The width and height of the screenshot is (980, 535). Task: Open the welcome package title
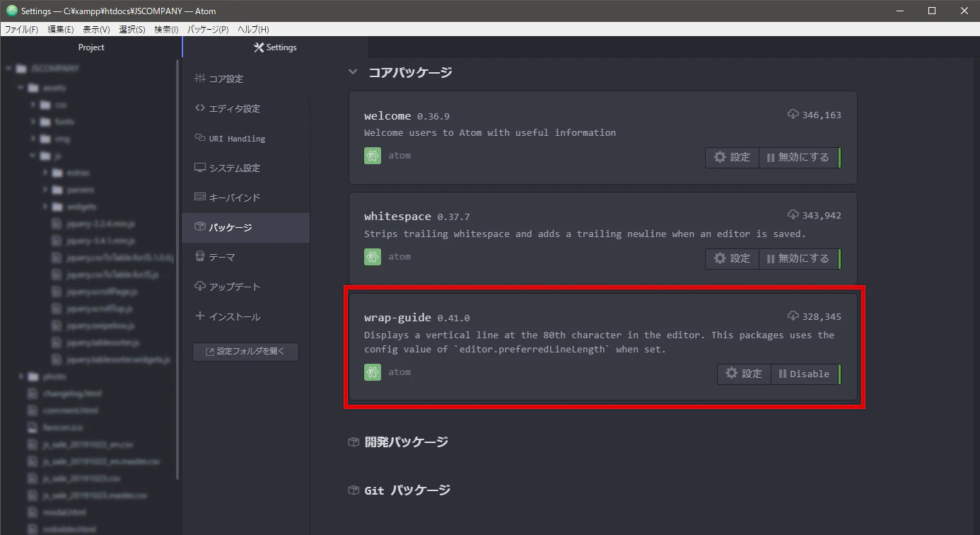coord(387,115)
